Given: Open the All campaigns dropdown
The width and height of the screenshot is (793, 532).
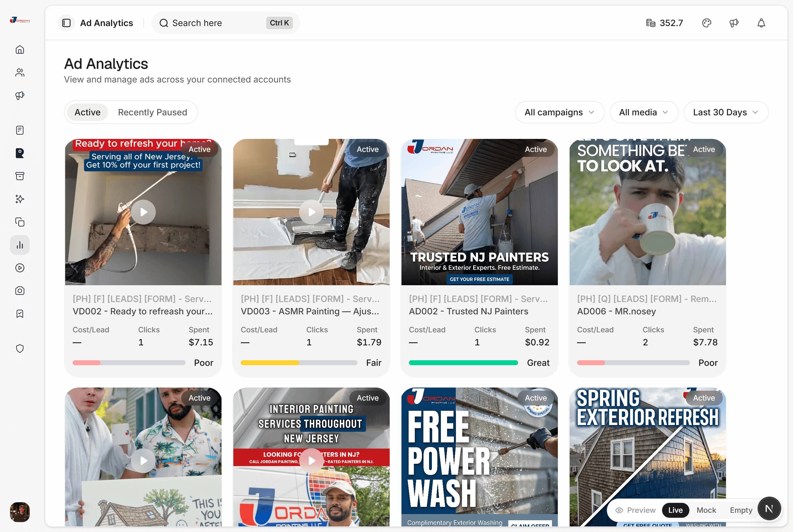Looking at the screenshot, I should (559, 112).
